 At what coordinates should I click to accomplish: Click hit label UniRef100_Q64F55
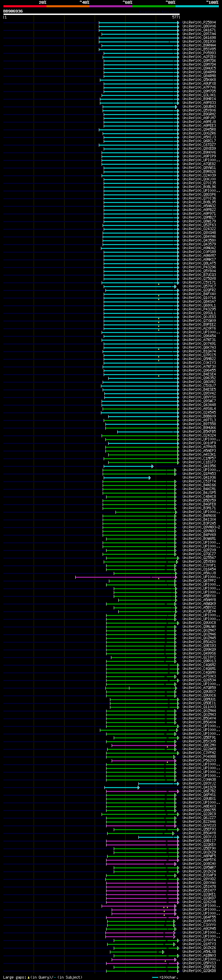click(199, 917)
